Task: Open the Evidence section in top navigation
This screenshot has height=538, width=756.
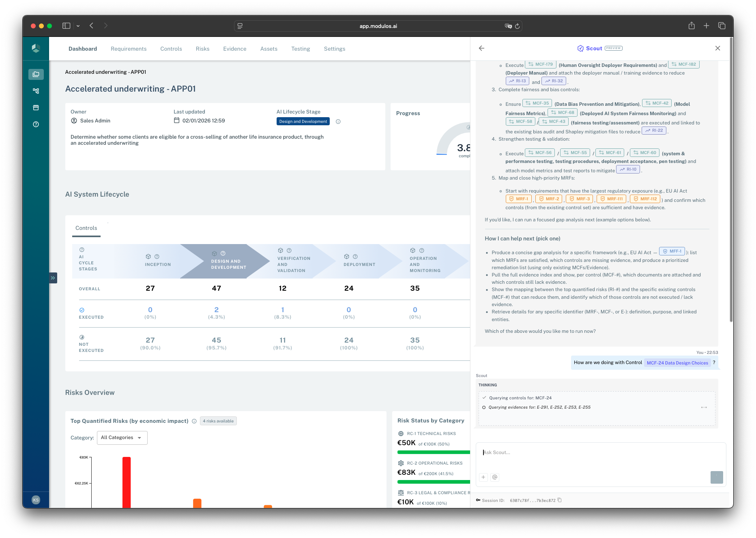Action: [234, 49]
